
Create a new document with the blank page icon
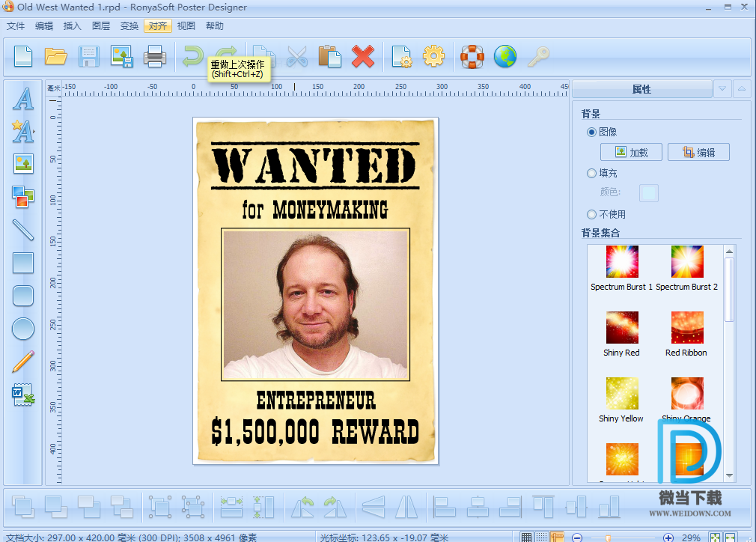click(x=23, y=56)
